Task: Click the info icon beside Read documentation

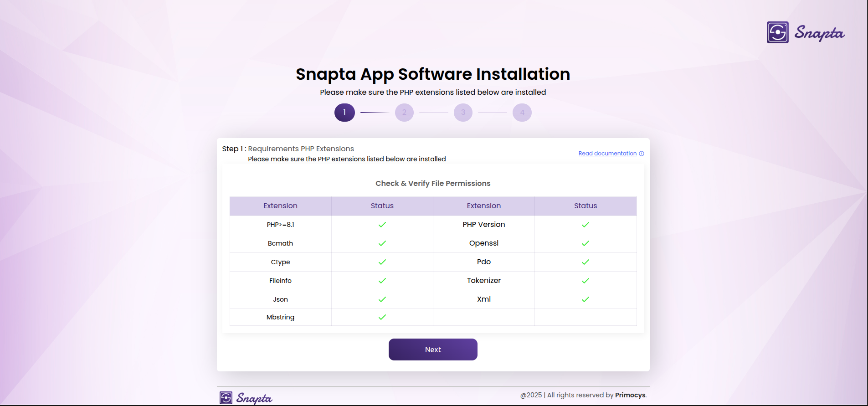Action: tap(642, 154)
